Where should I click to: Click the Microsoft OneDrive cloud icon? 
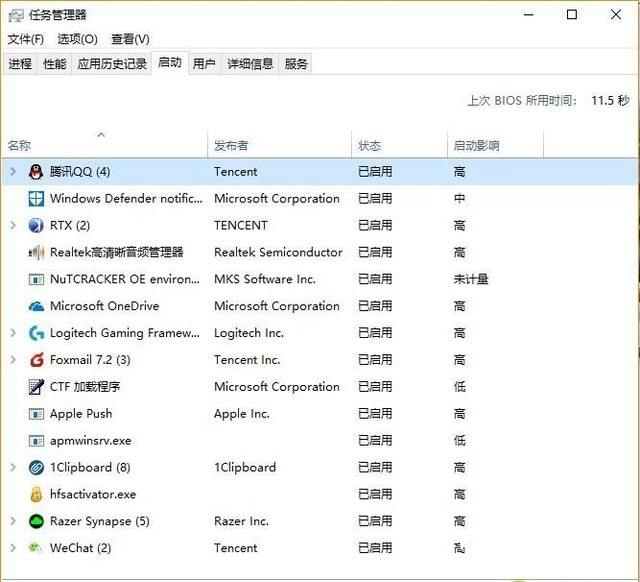coord(36,306)
